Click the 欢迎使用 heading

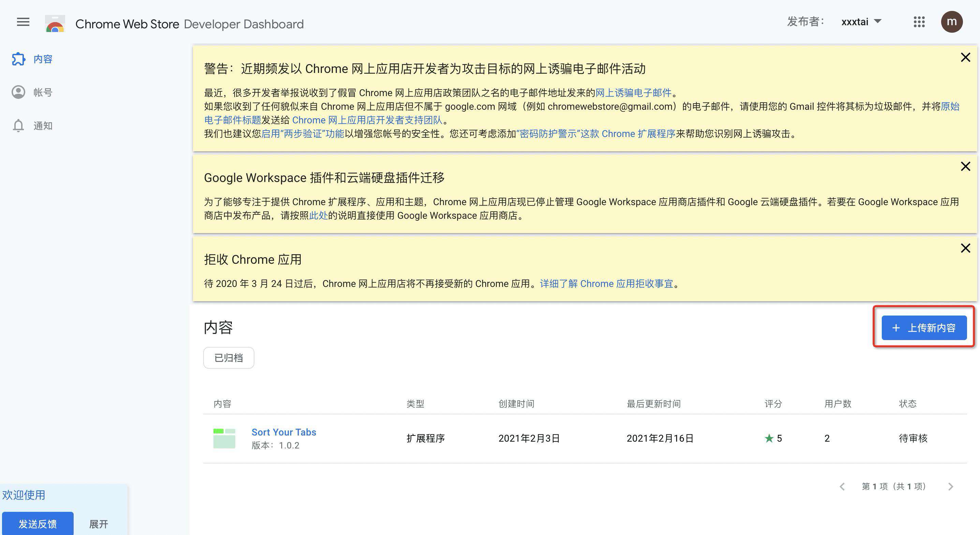[24, 495]
